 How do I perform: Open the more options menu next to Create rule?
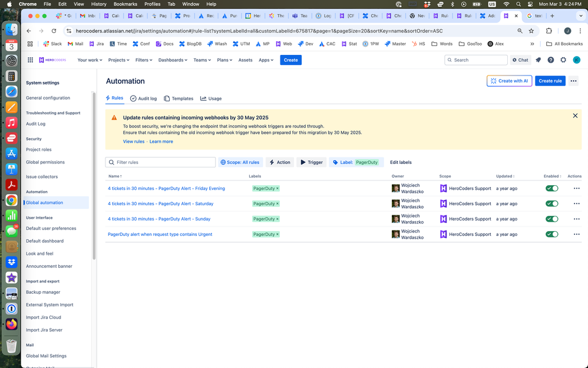tap(573, 81)
